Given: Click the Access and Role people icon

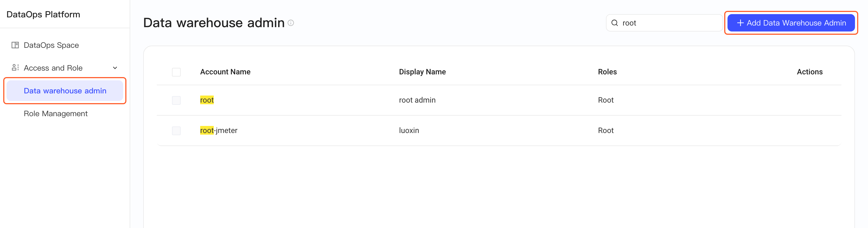Looking at the screenshot, I should (15, 68).
